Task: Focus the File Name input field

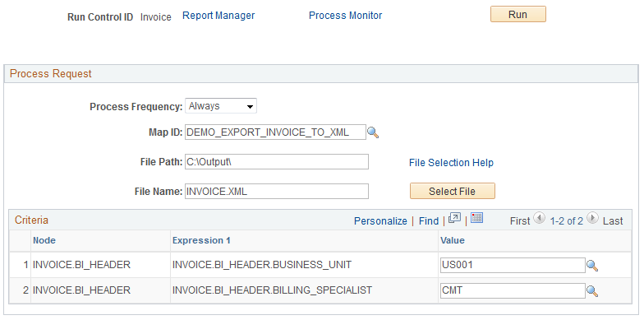Action: click(x=277, y=191)
